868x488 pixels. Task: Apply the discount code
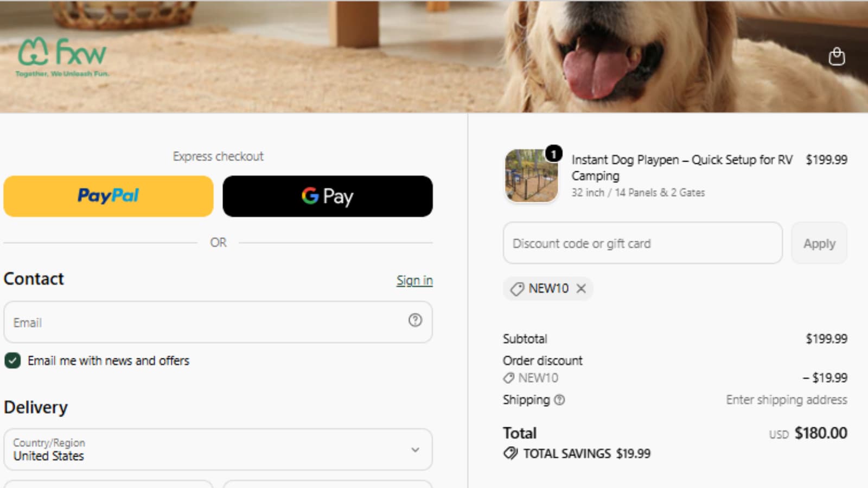point(819,243)
